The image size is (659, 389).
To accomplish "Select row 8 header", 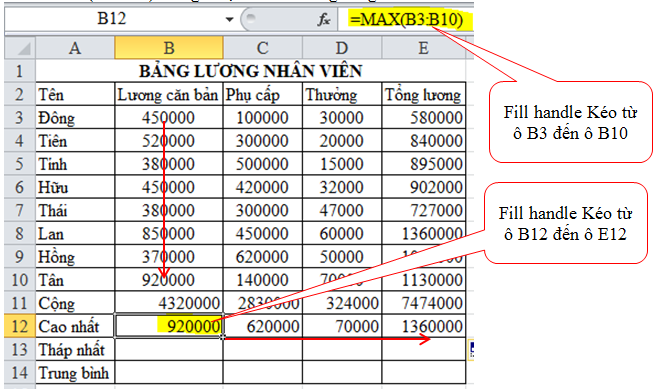I will click(x=20, y=234).
